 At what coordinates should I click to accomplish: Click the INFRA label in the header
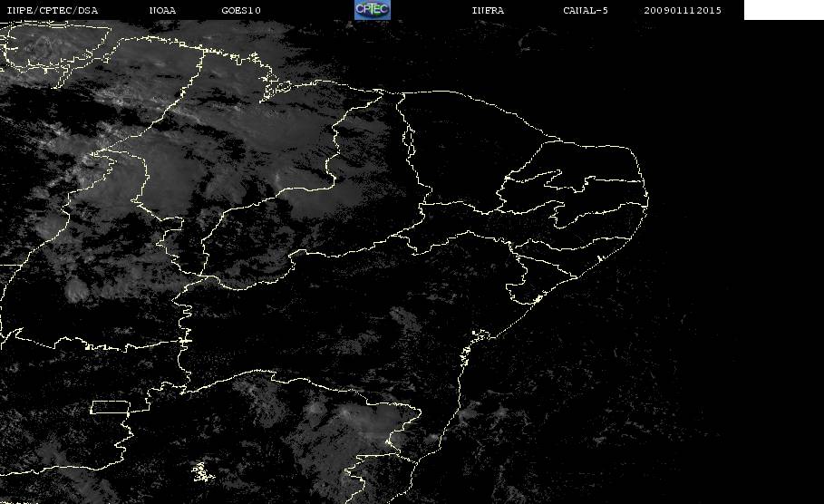click(x=488, y=11)
